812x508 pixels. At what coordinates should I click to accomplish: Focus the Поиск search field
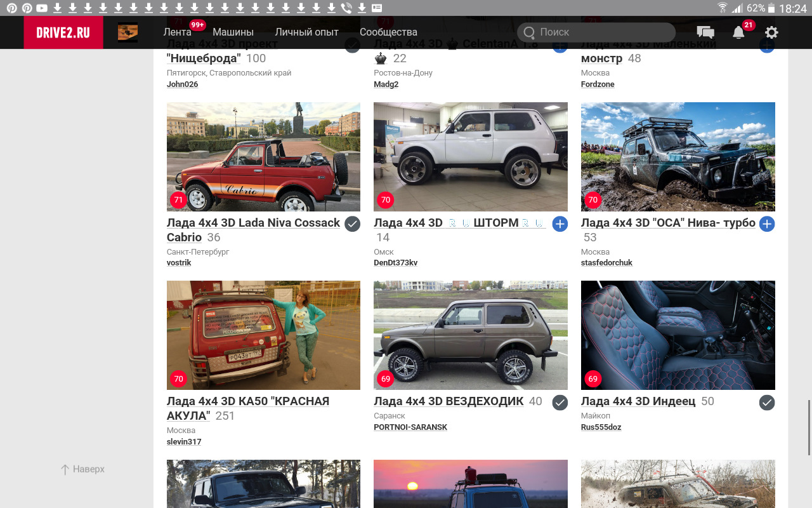[596, 32]
